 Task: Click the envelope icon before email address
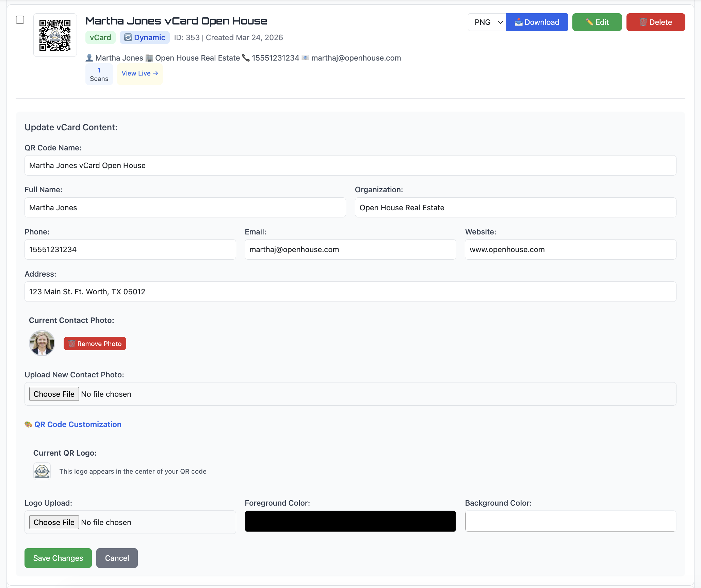[305, 58]
